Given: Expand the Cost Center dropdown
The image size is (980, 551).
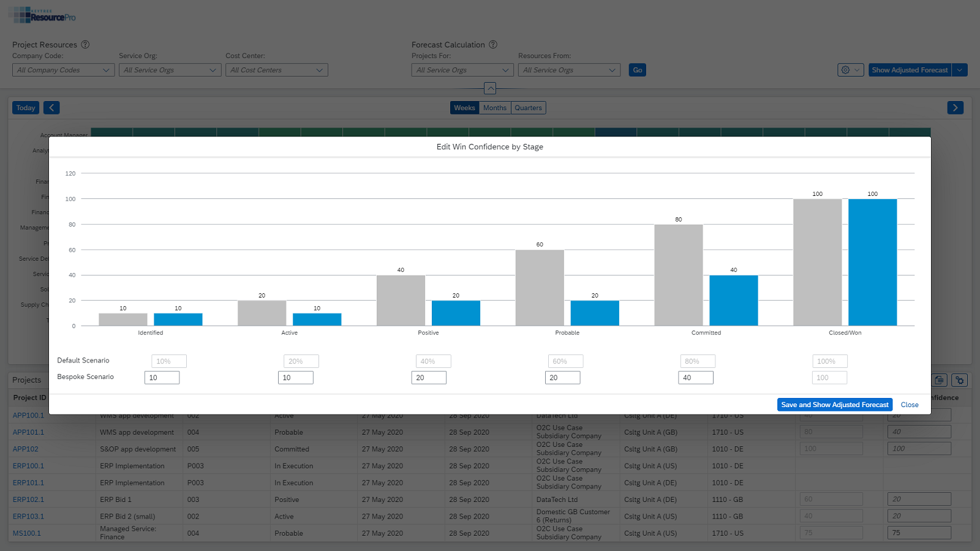Looking at the screenshot, I should click(x=276, y=70).
